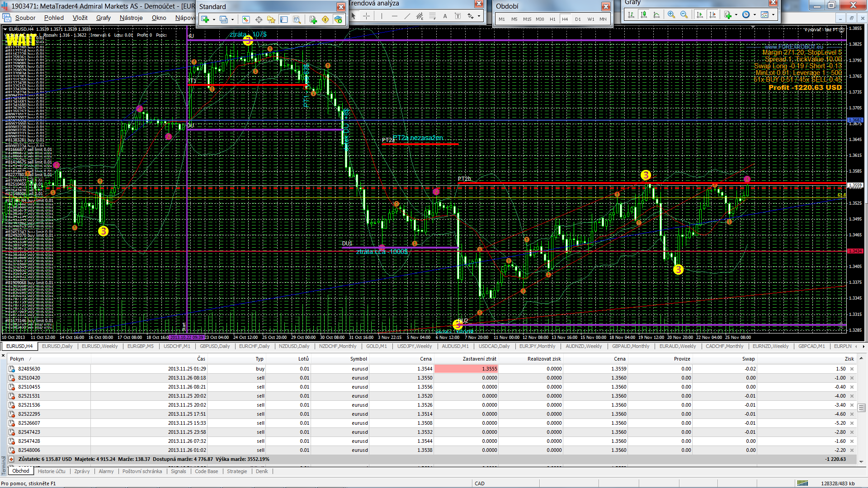
Task: Open the Navigator favorites icon
Action: [x=271, y=19]
